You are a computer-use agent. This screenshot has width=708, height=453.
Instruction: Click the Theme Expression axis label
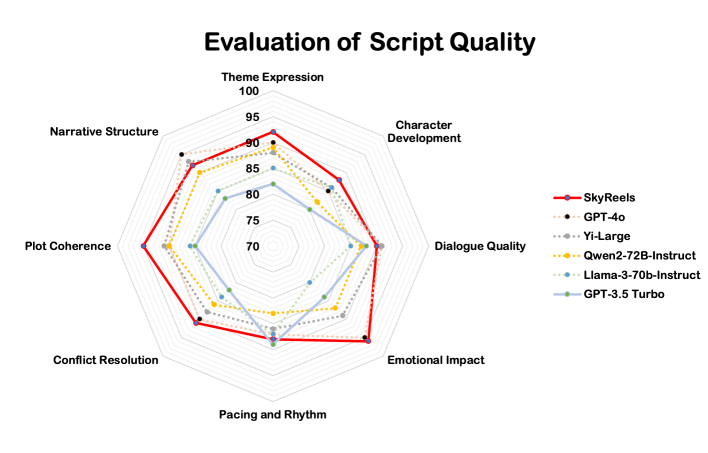coord(272,77)
